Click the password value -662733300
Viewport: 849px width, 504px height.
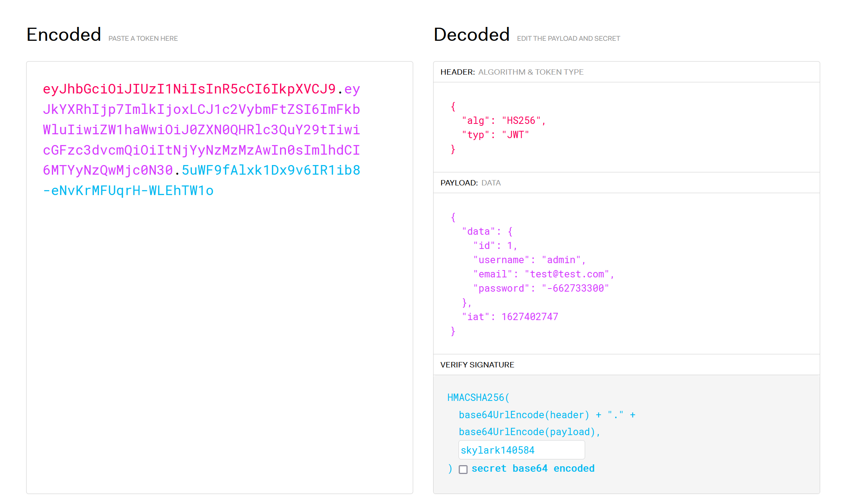point(575,289)
